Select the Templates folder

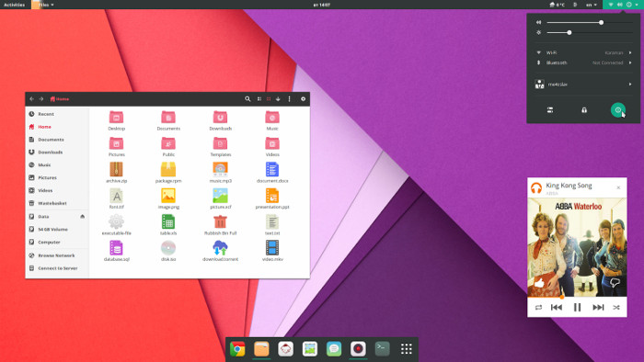[x=220, y=143]
